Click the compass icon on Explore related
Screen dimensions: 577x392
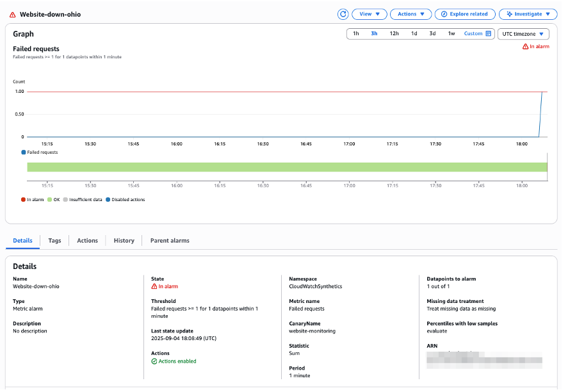tap(444, 13)
